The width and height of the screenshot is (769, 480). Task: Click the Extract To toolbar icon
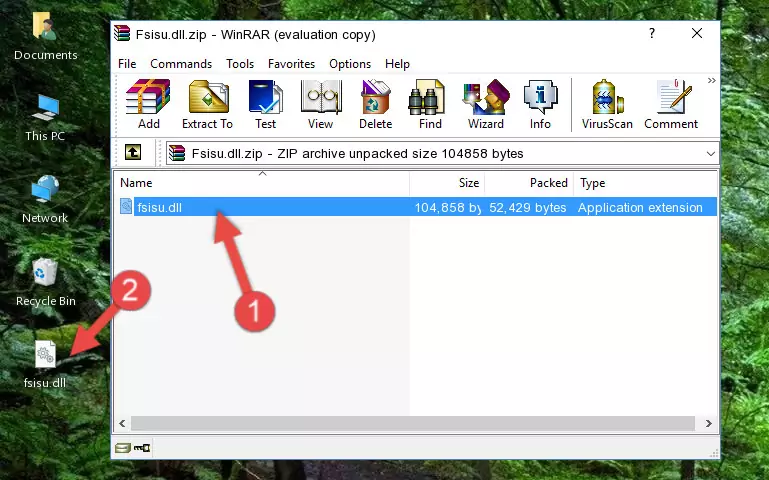point(207,104)
